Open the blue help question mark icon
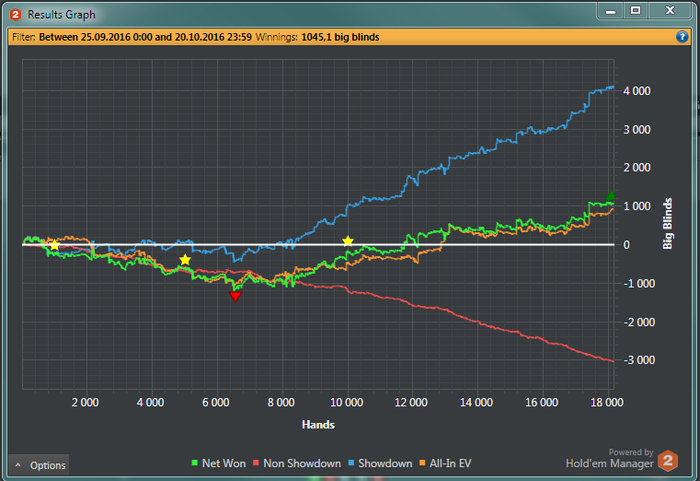Screen dimensions: 700x481 click(682, 37)
